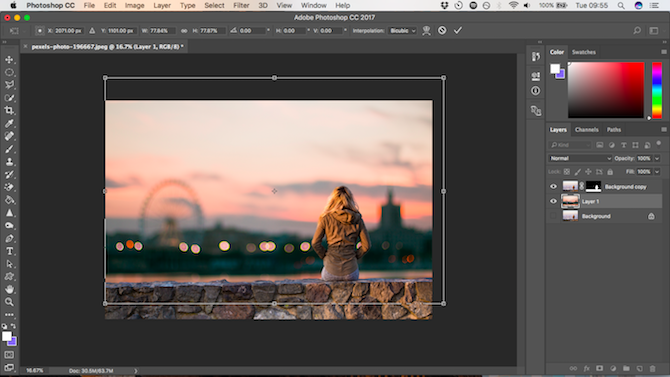Screen dimensions: 670x377
Task: Select the Polygonal Lasso tool
Action: (9, 85)
